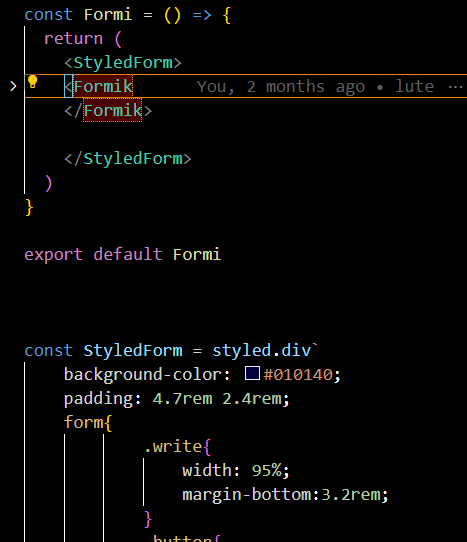Image resolution: width=467 pixels, height=542 pixels.
Task: Click 'styled.div' expression
Action: click(x=262, y=351)
